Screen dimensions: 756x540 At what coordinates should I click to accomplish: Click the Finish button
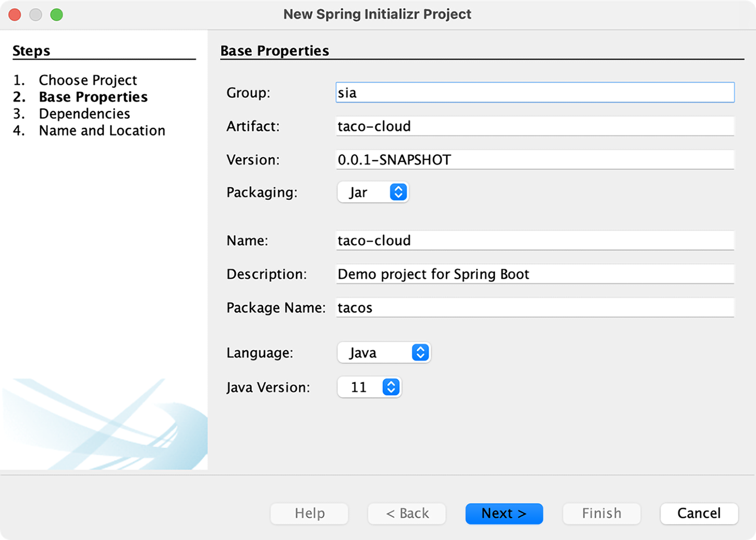(x=602, y=513)
